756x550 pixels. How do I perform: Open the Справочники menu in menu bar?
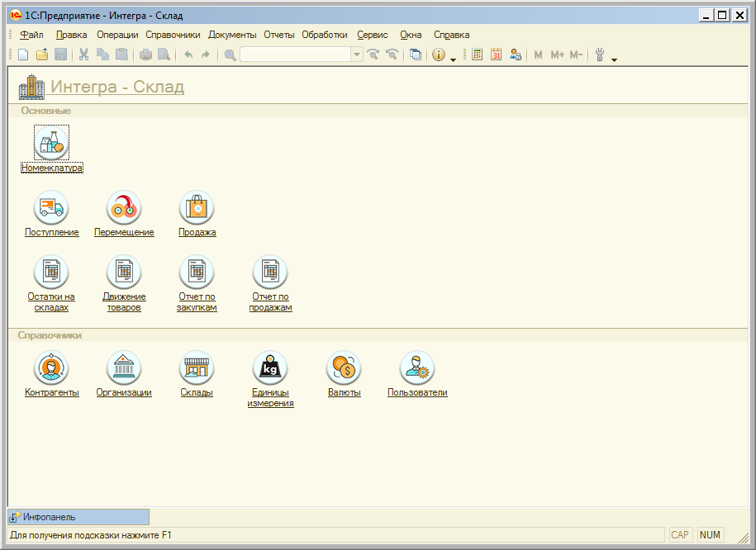(173, 35)
